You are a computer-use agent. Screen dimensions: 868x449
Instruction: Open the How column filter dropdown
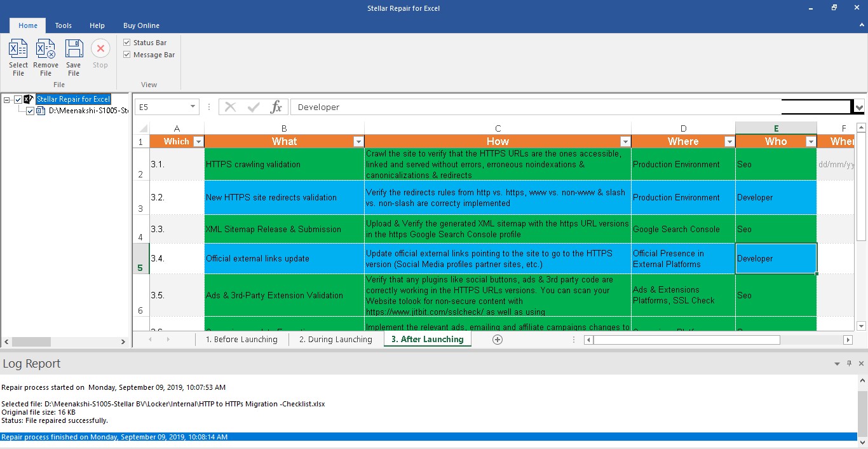pos(625,142)
